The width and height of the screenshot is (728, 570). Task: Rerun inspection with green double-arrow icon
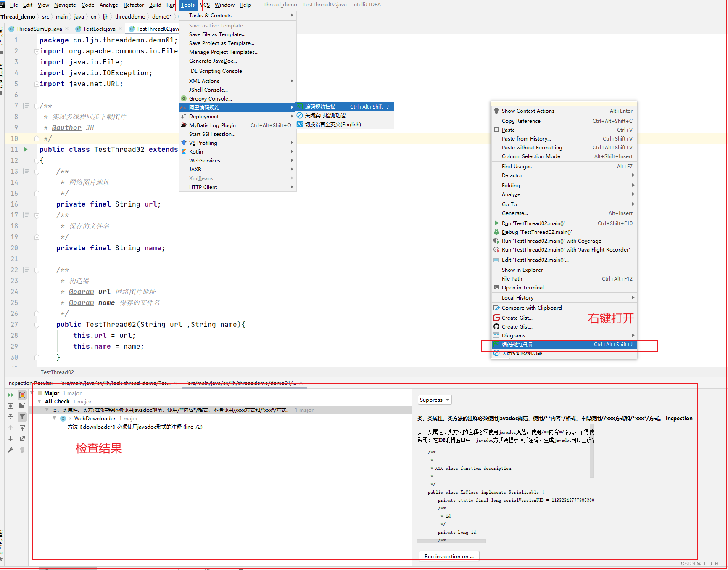(x=11, y=395)
